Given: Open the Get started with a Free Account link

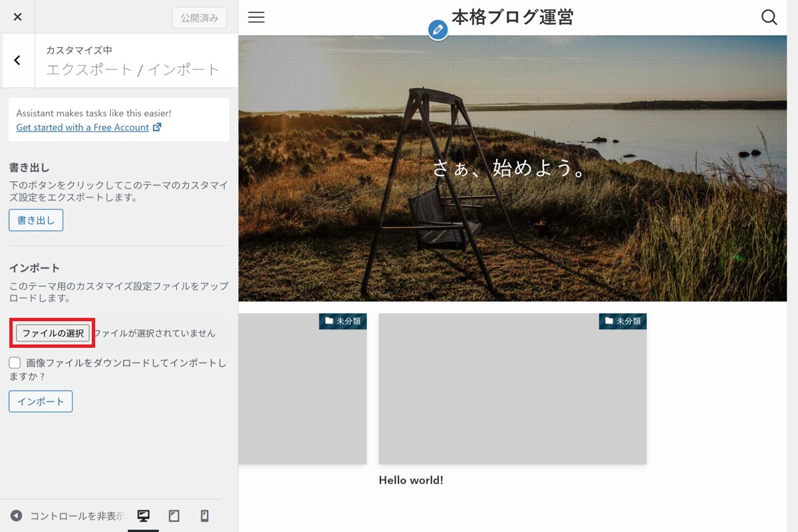Looking at the screenshot, I should point(82,127).
